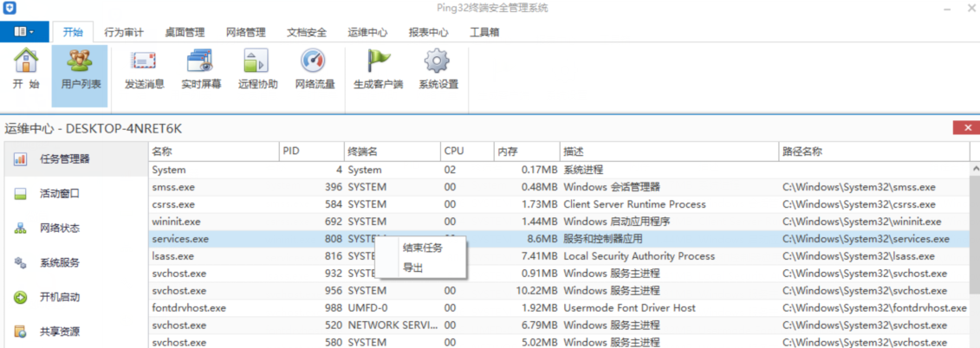Open 系统设置 gear icon

pyautogui.click(x=438, y=70)
